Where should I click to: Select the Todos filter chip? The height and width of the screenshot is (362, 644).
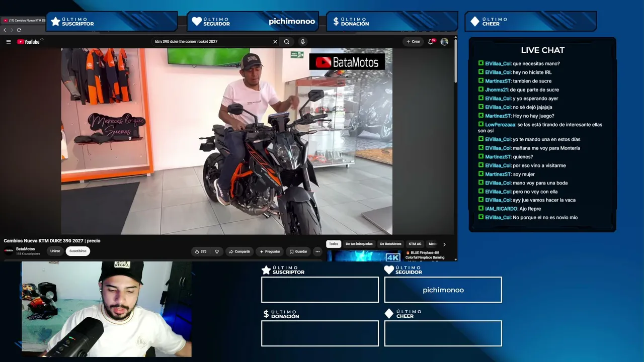pyautogui.click(x=334, y=244)
